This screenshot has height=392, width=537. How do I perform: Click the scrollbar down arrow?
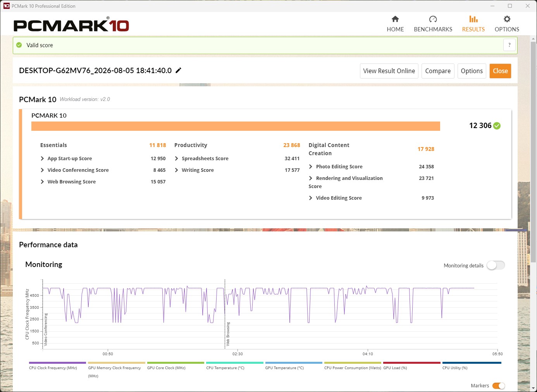534,388
